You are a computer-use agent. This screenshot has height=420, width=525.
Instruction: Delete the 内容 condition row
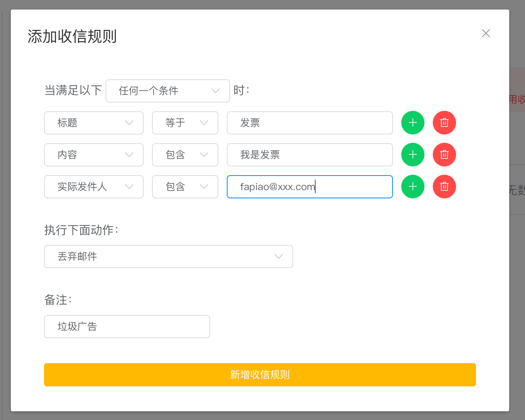444,155
